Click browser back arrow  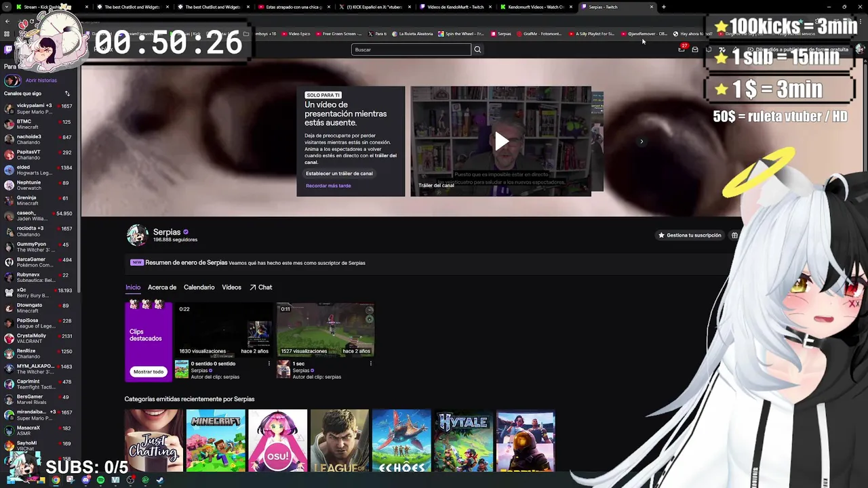pos(7,20)
